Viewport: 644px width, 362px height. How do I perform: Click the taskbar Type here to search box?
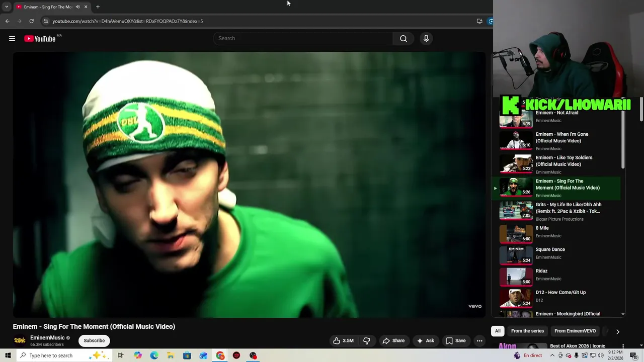(65, 355)
